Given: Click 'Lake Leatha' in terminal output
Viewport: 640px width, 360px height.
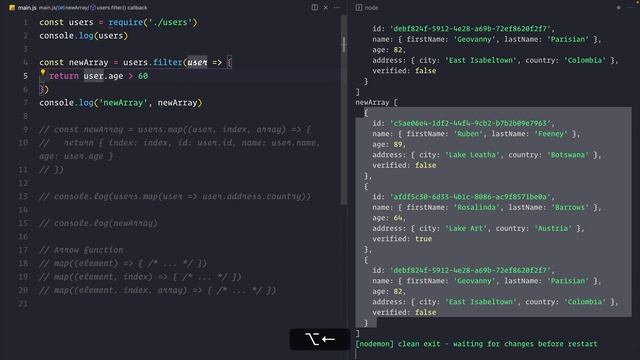Looking at the screenshot, I should click(472, 155).
